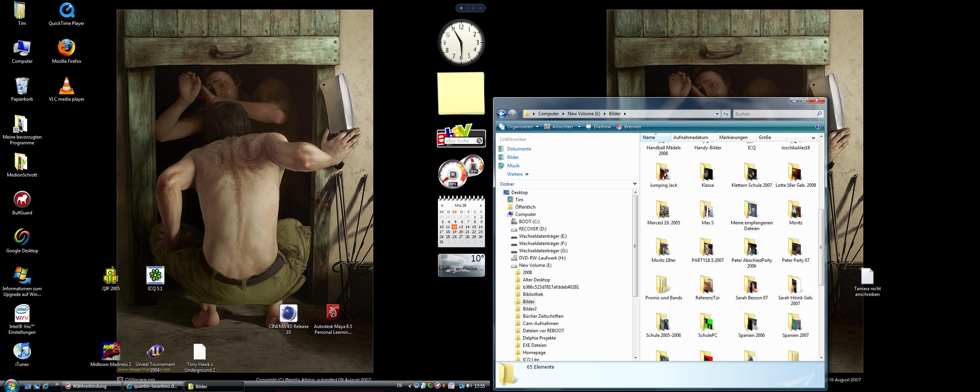The image size is (980, 392).
Task: Open the address bar history dropdown
Action: pos(717,114)
